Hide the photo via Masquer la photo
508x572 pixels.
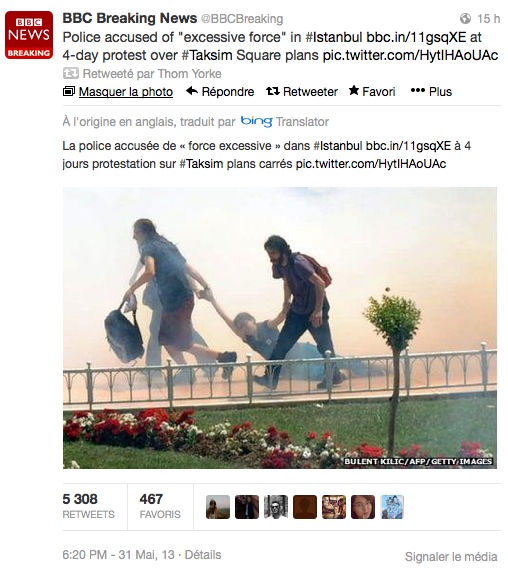[125, 92]
